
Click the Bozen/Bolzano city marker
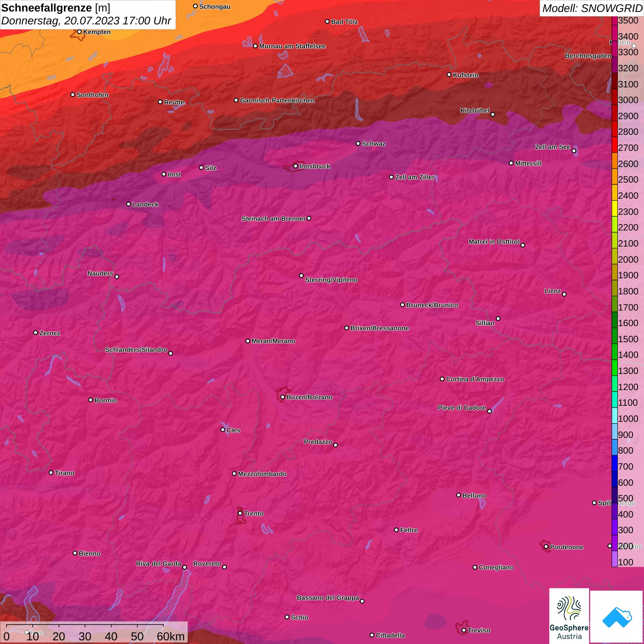pyautogui.click(x=282, y=397)
